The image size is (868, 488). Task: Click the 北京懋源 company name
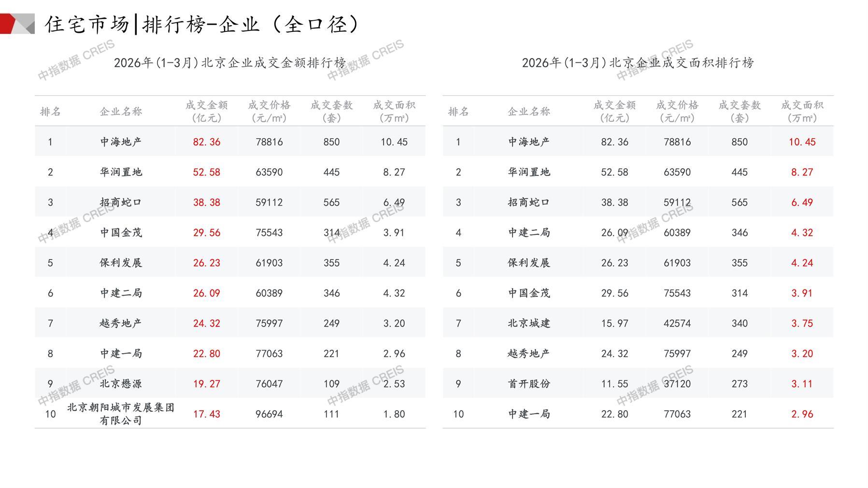point(121,384)
